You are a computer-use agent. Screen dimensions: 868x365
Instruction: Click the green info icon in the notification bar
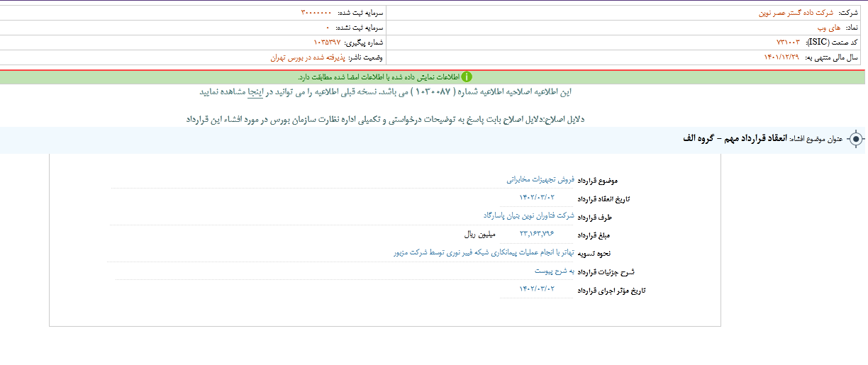467,77
